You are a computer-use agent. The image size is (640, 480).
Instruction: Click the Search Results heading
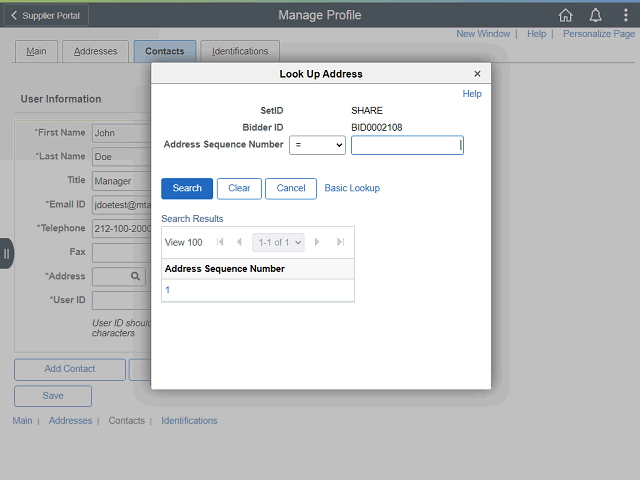click(x=192, y=219)
